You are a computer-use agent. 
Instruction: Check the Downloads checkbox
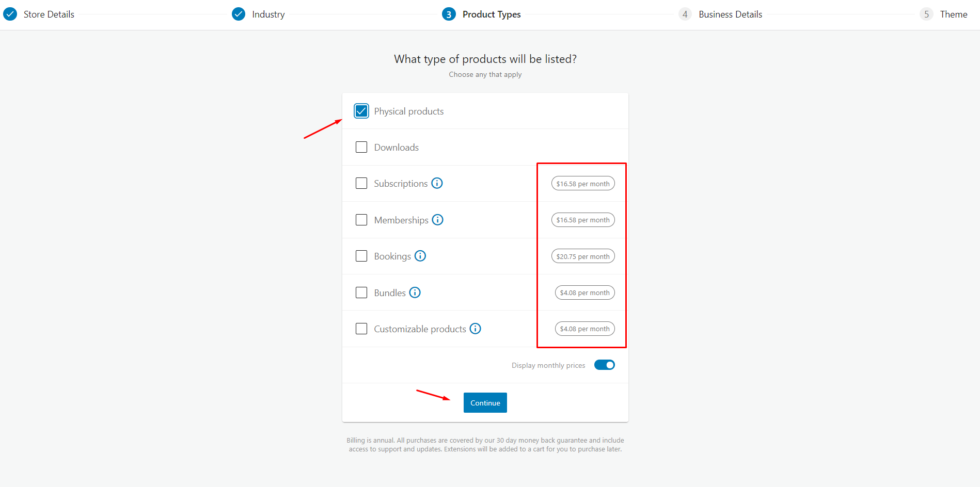361,147
